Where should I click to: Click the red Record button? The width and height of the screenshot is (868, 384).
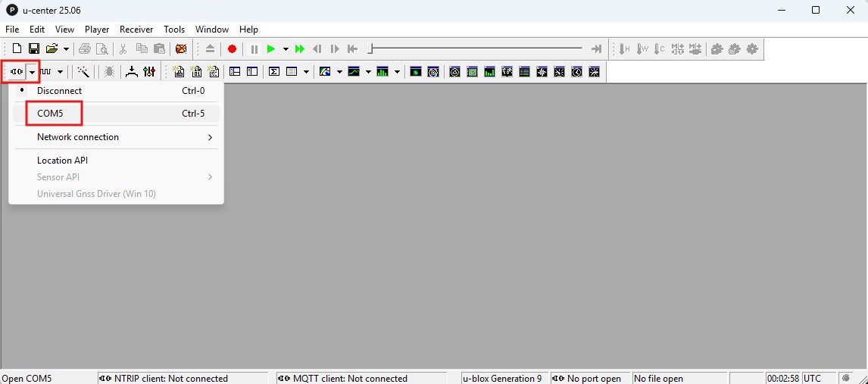(232, 49)
